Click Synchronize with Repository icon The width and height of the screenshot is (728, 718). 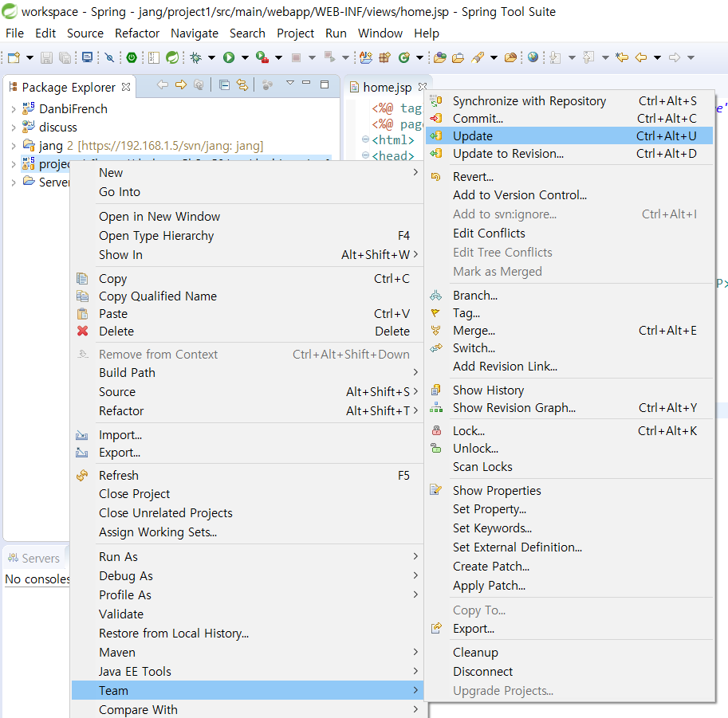point(435,100)
